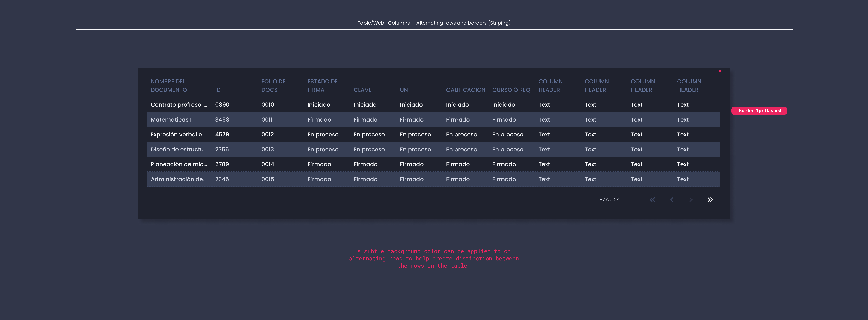Viewport: 868px width, 320px height.
Task: Open the Planeación de mic... row
Action: coord(179,164)
